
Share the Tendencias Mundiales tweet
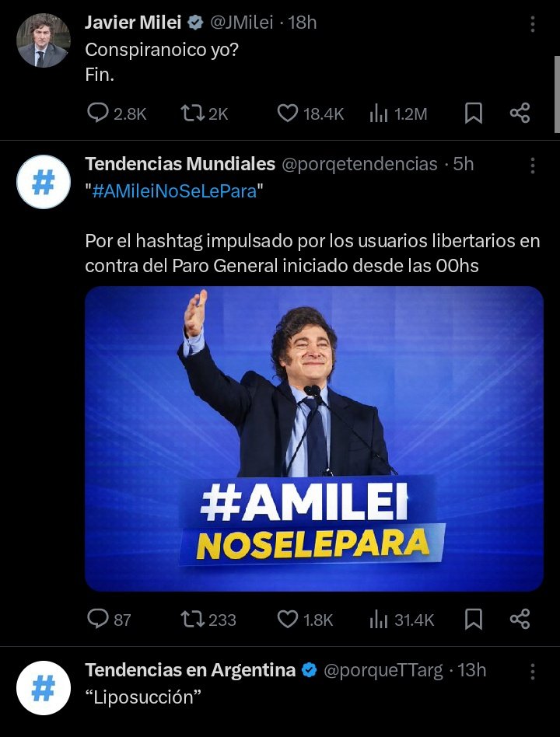tap(520, 619)
